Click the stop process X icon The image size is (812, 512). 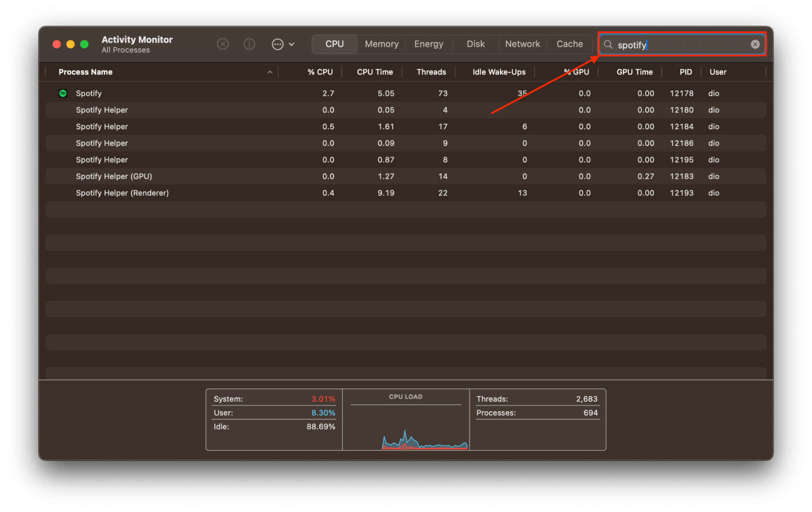(x=223, y=44)
